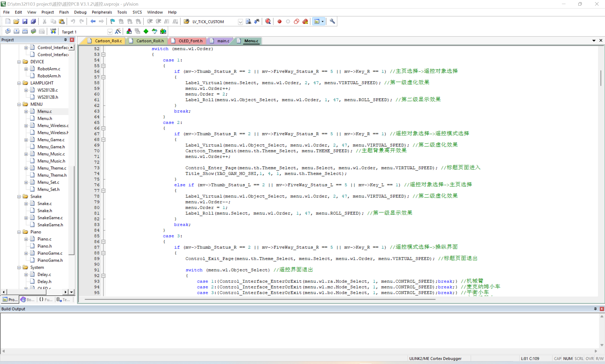Open the Peripherals menu
Screen dimensions: 605x364
(102, 12)
